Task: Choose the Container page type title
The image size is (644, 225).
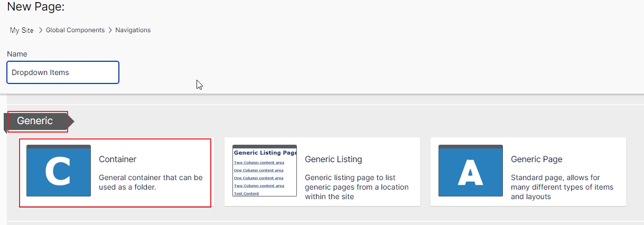Action: (117, 159)
